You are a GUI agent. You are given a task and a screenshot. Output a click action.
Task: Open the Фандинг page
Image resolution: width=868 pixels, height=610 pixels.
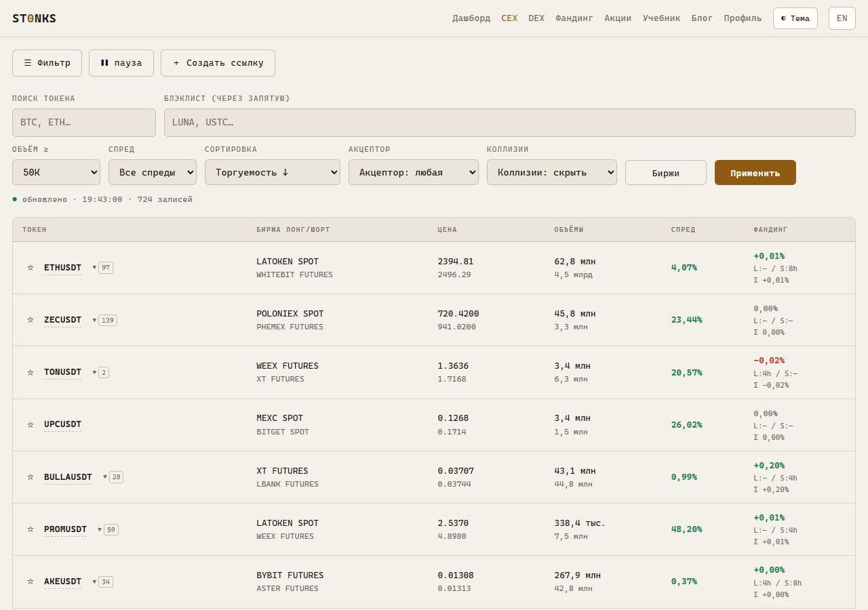[x=574, y=18]
